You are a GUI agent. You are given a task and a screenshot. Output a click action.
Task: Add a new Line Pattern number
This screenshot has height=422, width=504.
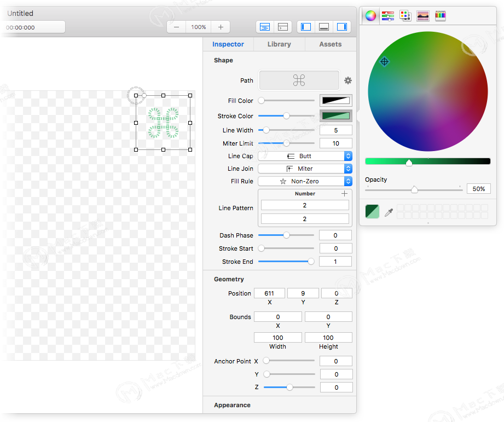tap(344, 193)
